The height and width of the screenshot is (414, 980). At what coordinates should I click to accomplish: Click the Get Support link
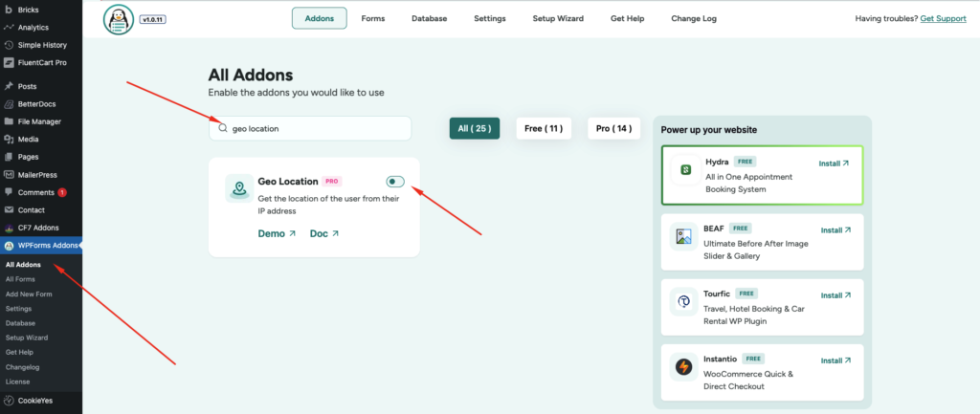[x=943, y=19]
